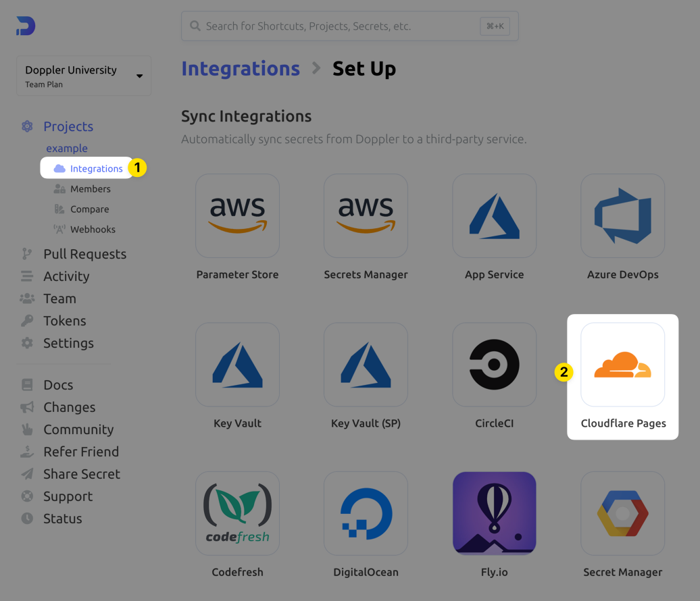This screenshot has width=700, height=601.
Task: Open Tokens in the sidebar
Action: 65,321
